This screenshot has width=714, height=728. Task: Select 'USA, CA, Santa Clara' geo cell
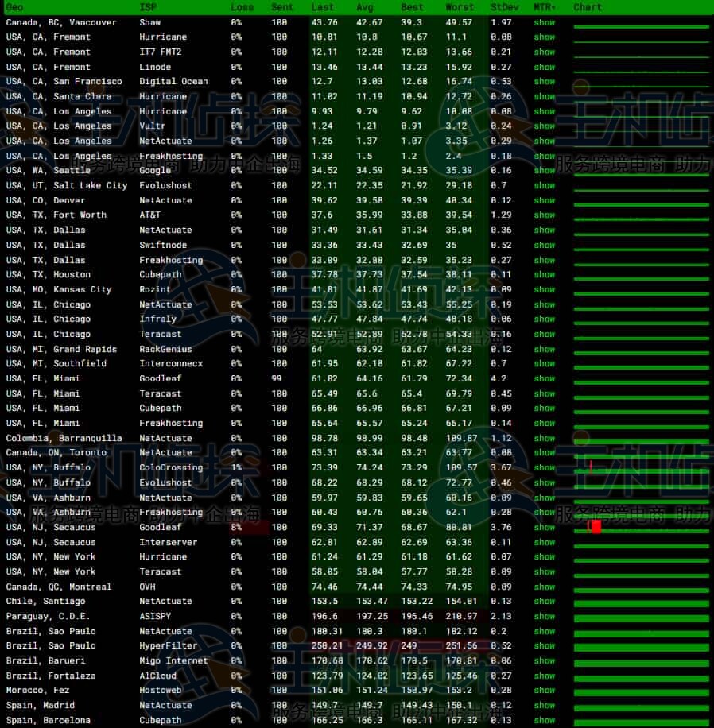(x=59, y=96)
